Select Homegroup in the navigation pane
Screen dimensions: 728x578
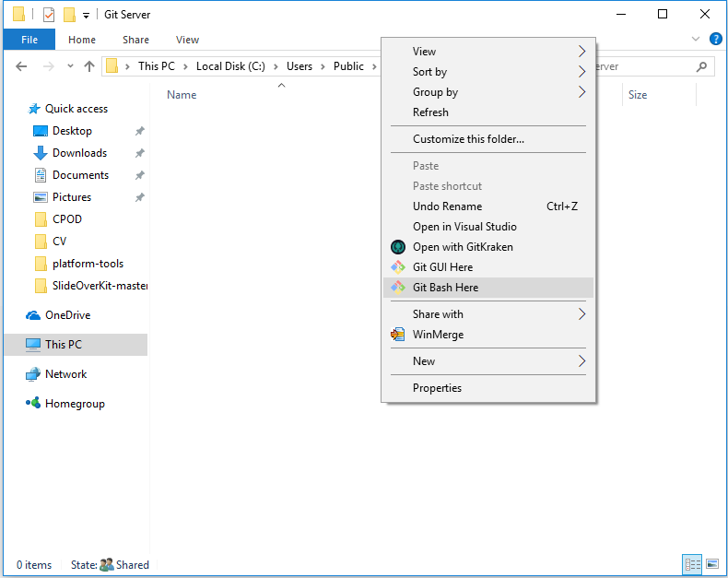point(75,404)
